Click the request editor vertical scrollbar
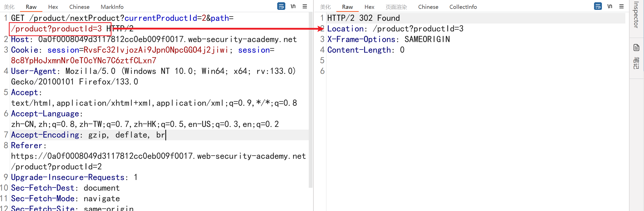This screenshot has height=211, width=644. pos(311,101)
